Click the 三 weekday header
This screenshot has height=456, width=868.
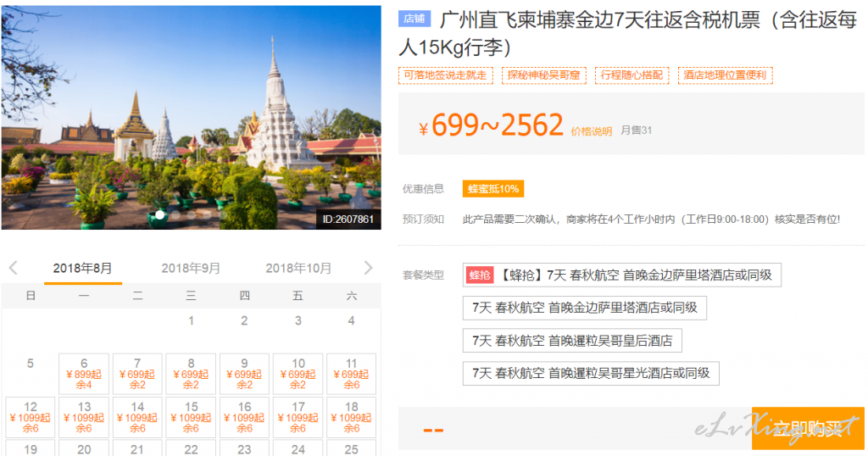tap(191, 296)
